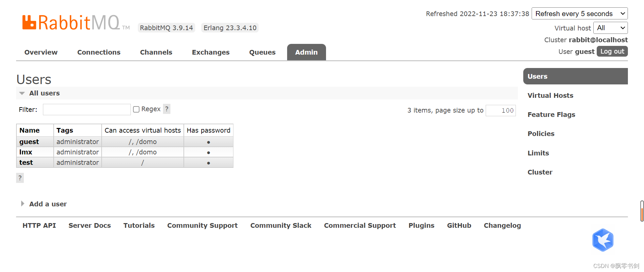Open Virtual Hosts in the sidebar
Viewport: 644px width, 272px height.
click(550, 95)
